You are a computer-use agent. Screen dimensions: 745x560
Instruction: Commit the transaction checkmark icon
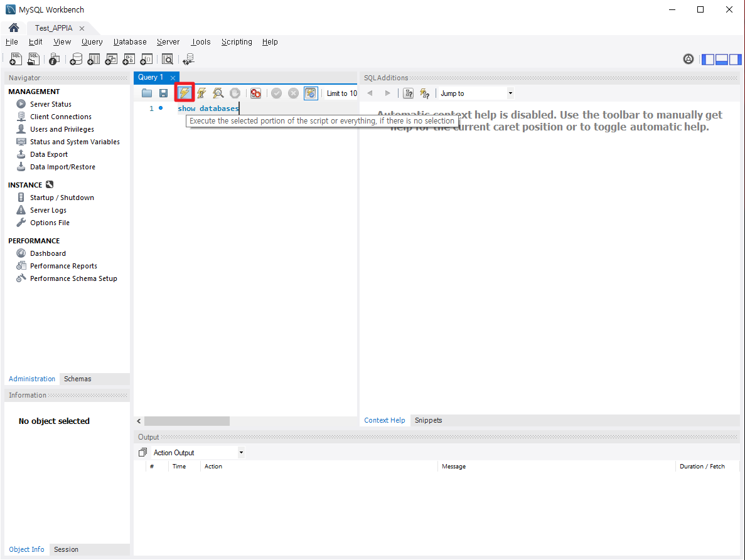point(277,93)
